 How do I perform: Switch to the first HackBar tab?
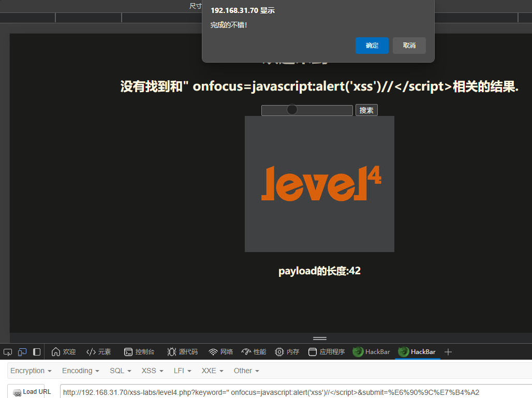point(371,352)
